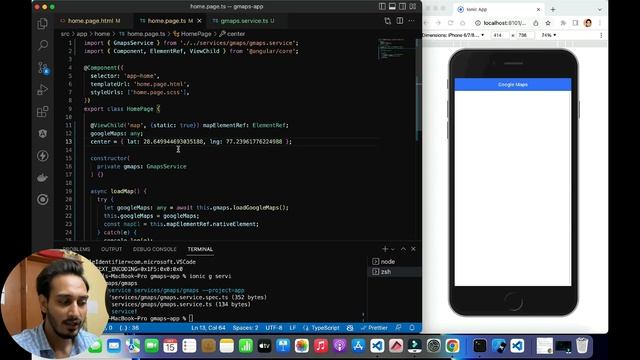Open Trash from the Dock
The image size is (640, 360).
click(582, 345)
